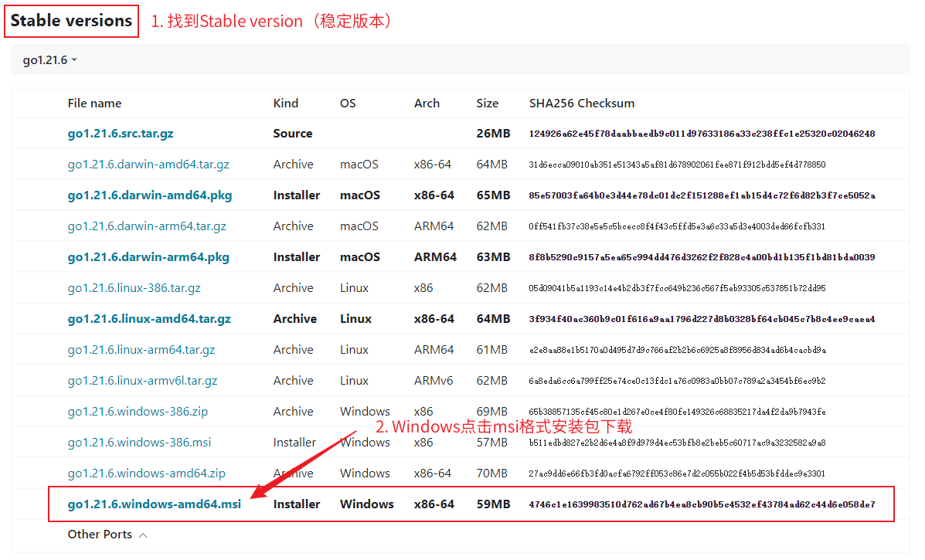Download go1.21.6.windows-386.msi installer
The image size is (925, 560).
click(x=139, y=443)
